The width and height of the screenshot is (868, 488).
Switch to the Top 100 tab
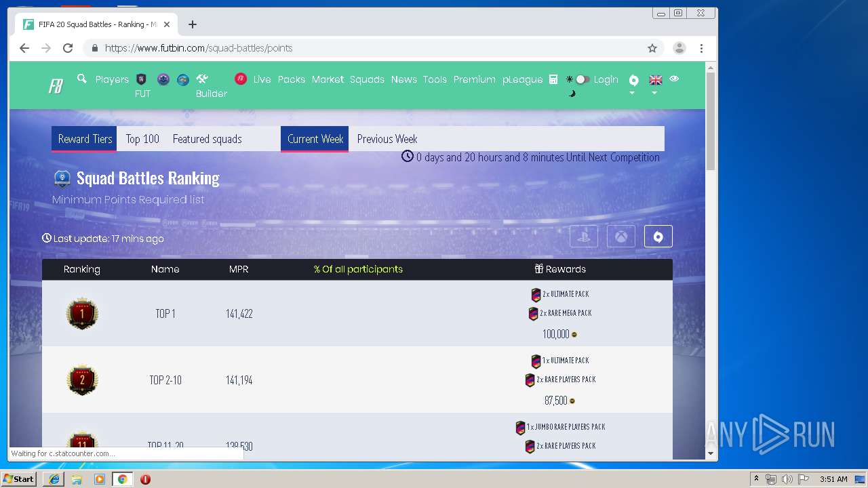pyautogui.click(x=142, y=139)
